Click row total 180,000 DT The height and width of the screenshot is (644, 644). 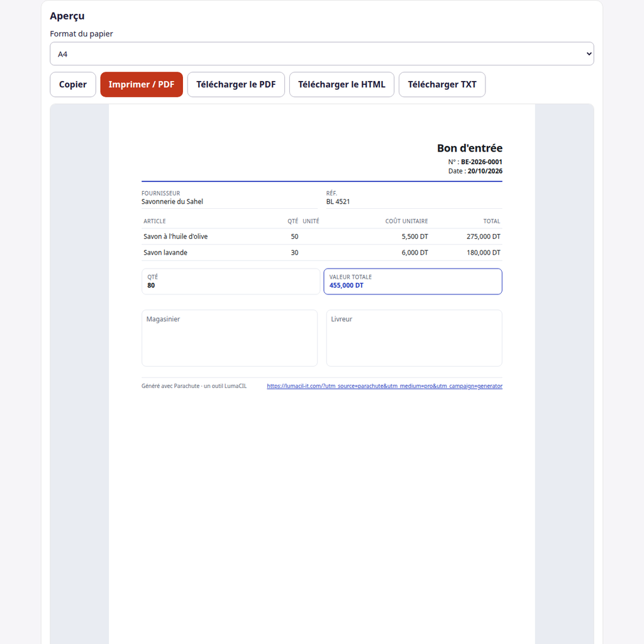484,253
